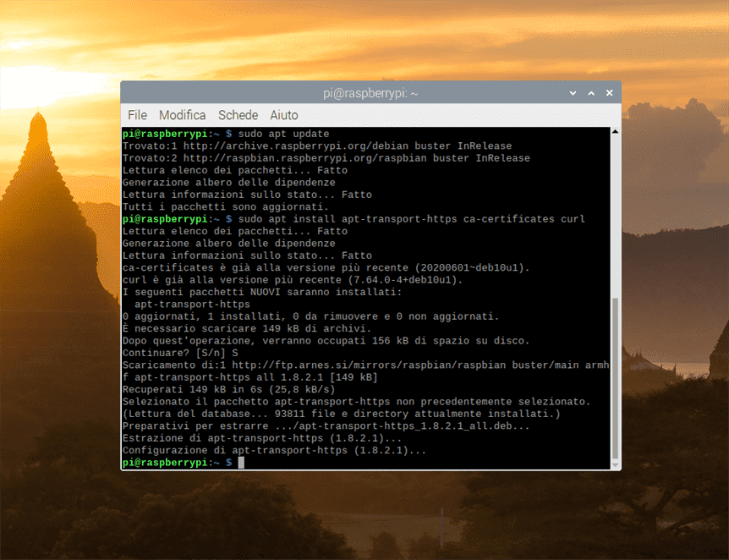The height and width of the screenshot is (560, 729).
Task: Close the pi@raspberrypi terminal window
Action: (x=608, y=93)
